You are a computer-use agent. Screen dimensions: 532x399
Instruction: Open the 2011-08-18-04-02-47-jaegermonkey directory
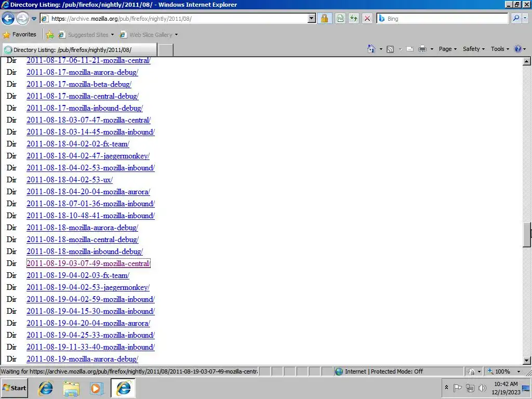88,156
